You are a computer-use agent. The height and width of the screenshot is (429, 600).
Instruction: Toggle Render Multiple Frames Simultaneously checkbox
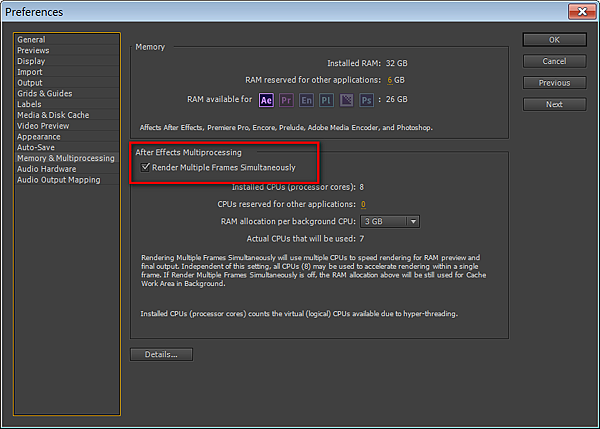(145, 167)
